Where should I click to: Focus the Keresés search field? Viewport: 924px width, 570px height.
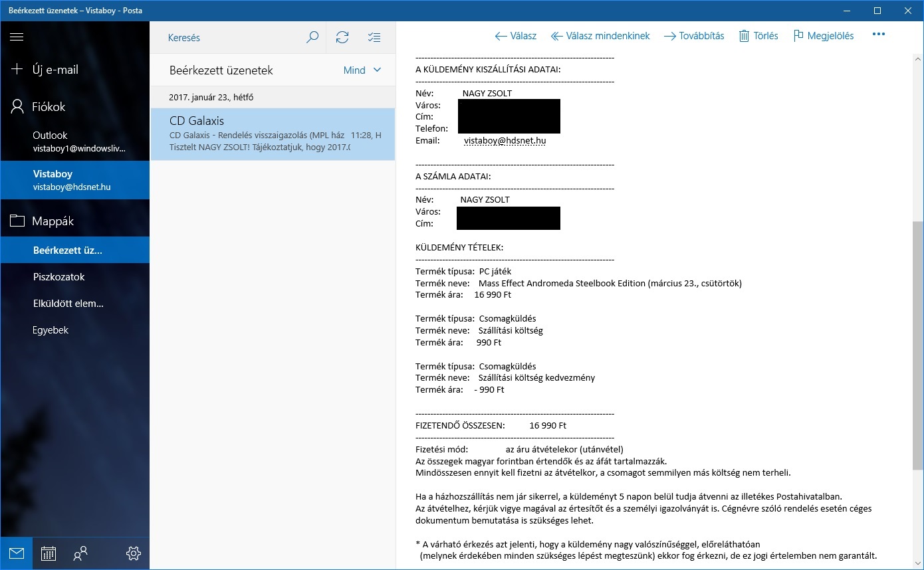pos(233,38)
